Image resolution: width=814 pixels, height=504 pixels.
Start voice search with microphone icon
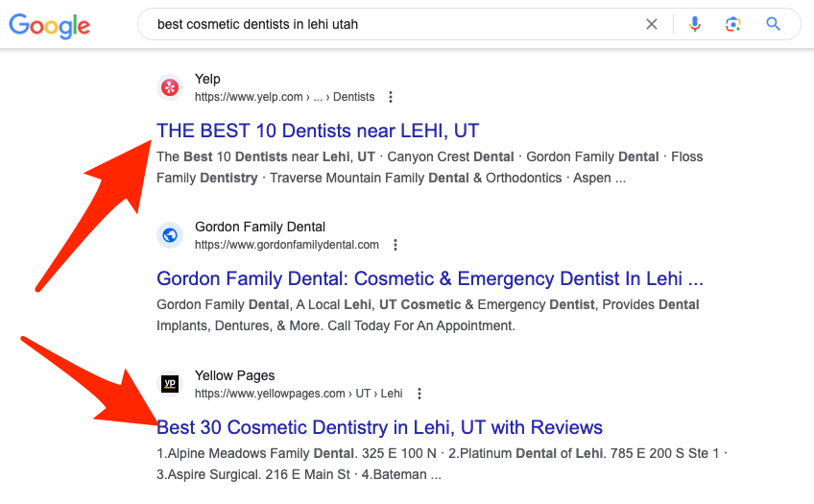click(x=695, y=24)
